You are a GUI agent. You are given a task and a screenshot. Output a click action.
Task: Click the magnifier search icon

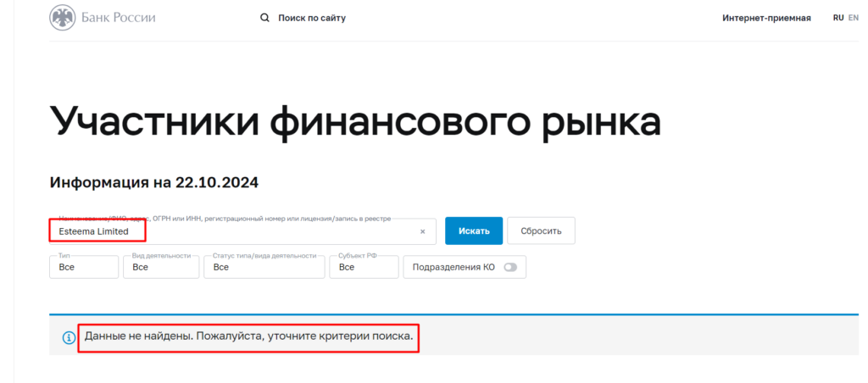[x=264, y=18]
